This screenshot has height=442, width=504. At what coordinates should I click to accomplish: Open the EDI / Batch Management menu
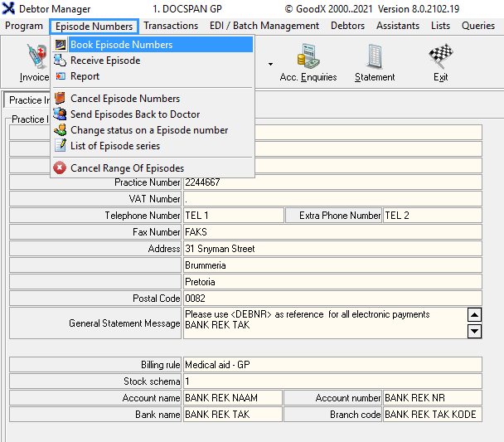pos(264,26)
